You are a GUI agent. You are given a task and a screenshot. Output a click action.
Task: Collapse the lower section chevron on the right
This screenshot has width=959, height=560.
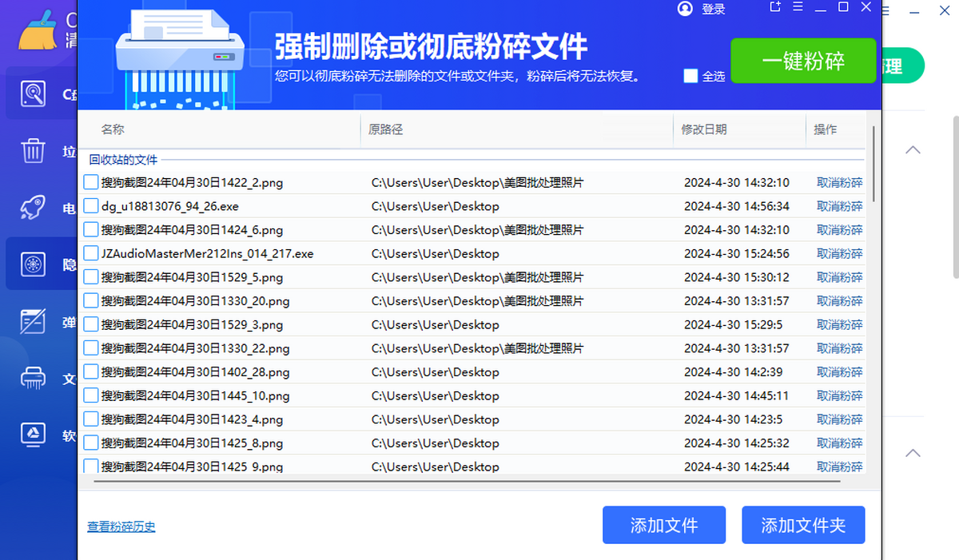[x=913, y=453]
